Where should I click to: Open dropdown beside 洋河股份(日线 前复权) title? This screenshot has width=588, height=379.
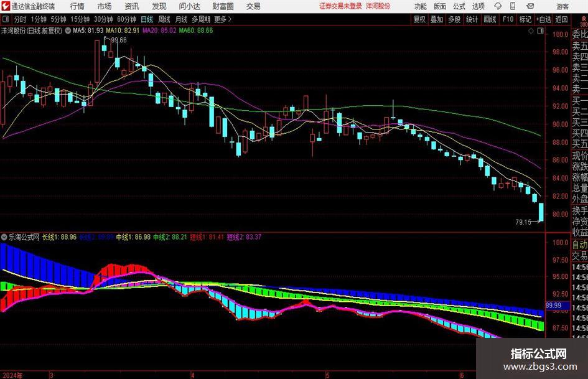[x=68, y=30]
